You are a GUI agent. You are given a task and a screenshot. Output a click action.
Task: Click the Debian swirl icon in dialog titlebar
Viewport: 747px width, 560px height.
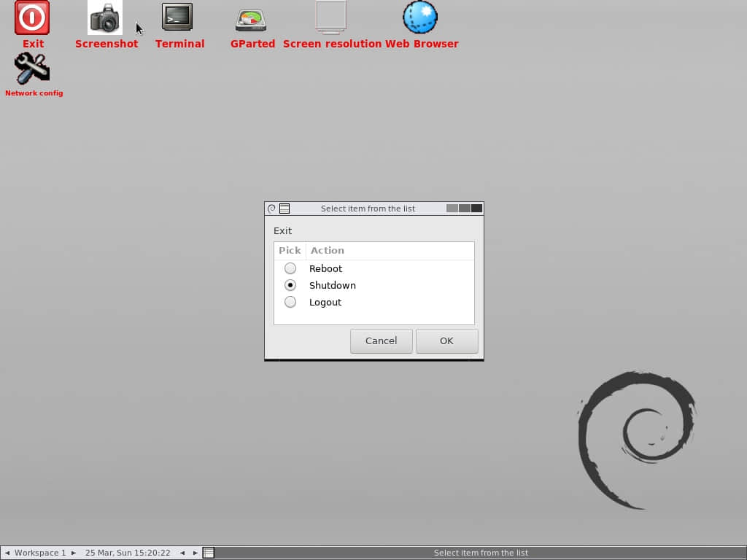click(271, 209)
